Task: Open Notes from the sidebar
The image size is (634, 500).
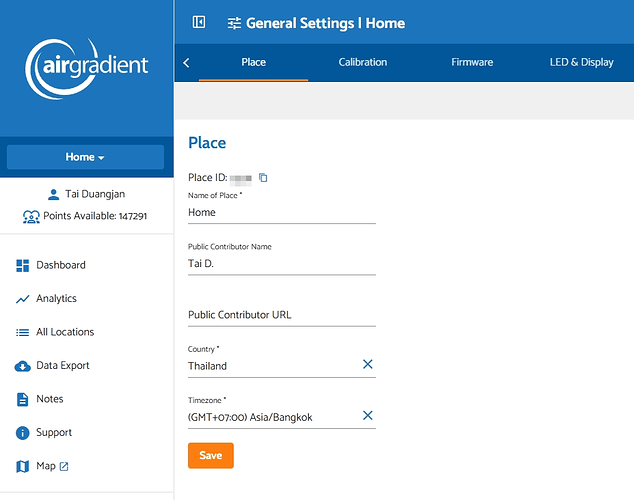Action: [50, 399]
